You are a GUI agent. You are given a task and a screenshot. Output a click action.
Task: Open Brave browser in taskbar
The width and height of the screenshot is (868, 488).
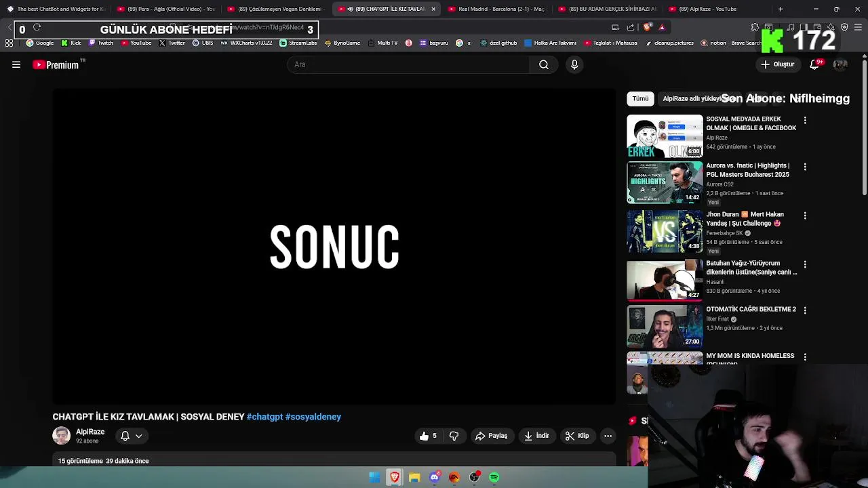(395, 477)
